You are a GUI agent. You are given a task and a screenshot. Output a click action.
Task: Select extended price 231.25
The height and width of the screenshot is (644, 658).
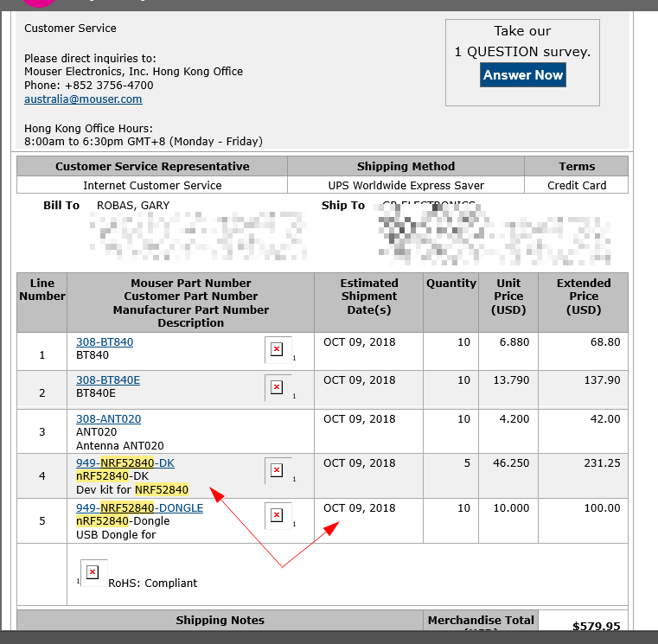point(602,463)
